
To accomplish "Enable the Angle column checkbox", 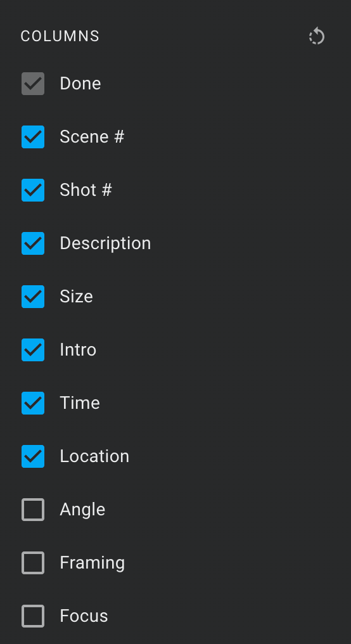I will 33,510.
